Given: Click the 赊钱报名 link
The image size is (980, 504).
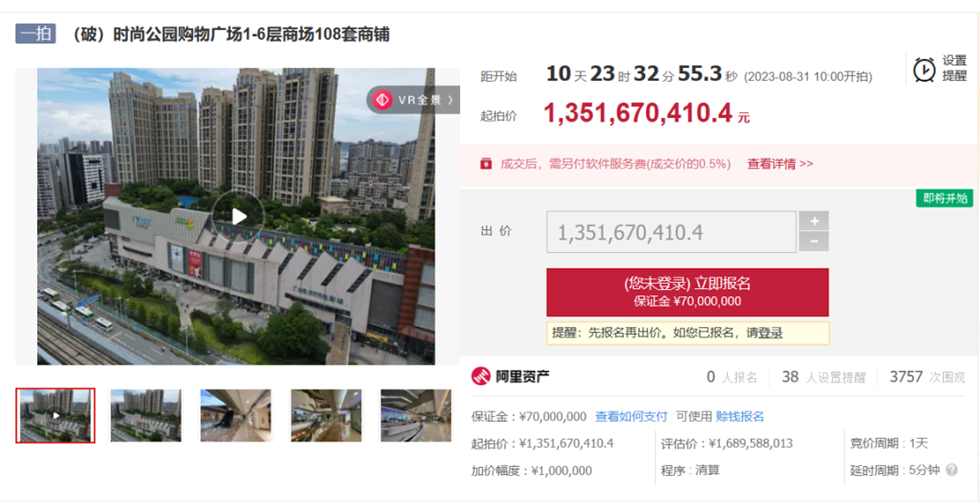Looking at the screenshot, I should click(x=740, y=416).
